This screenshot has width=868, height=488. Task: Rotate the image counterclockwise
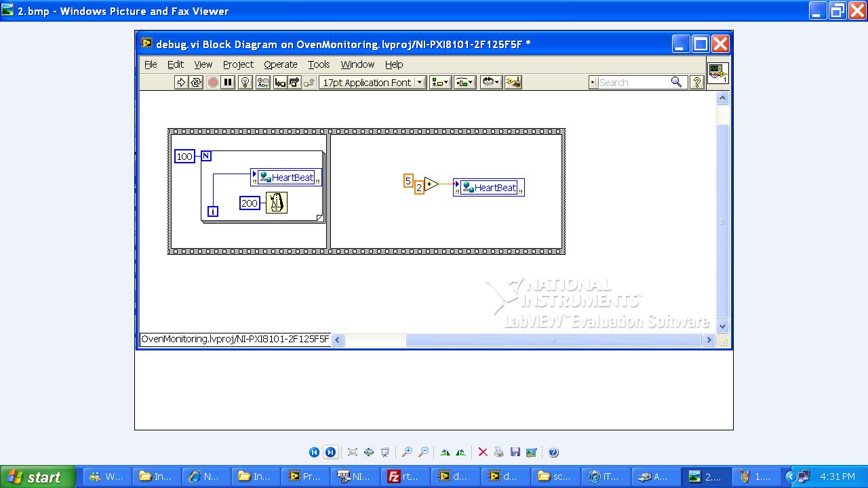click(461, 452)
